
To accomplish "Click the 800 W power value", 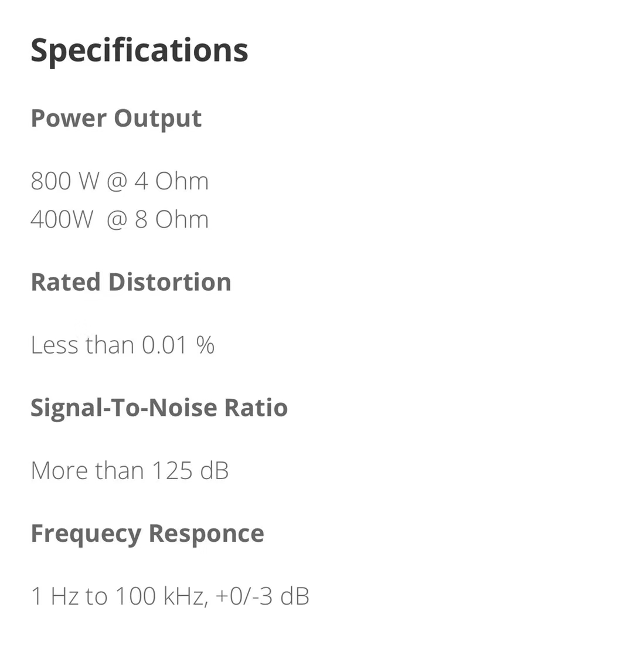I will pyautogui.click(x=65, y=181).
